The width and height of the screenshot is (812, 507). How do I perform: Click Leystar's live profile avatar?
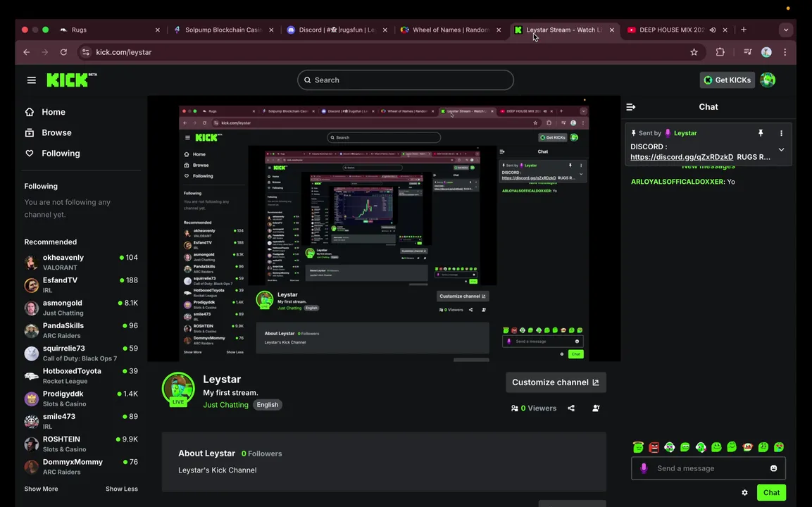[178, 389]
